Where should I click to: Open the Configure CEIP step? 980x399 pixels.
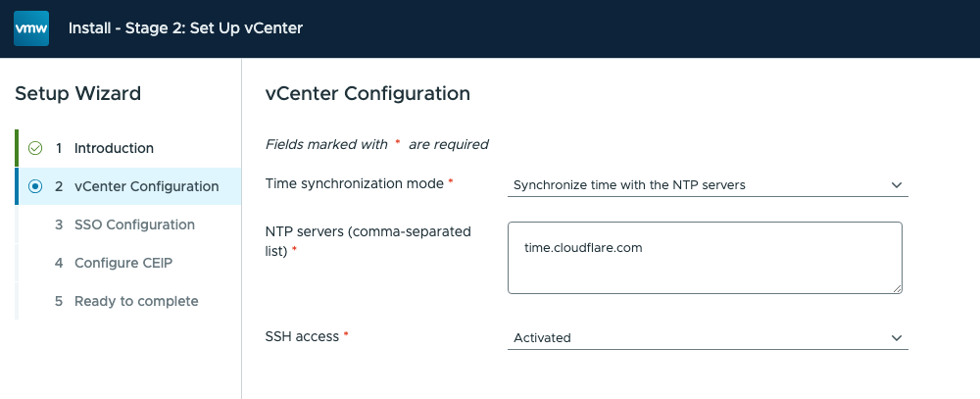tap(127, 263)
